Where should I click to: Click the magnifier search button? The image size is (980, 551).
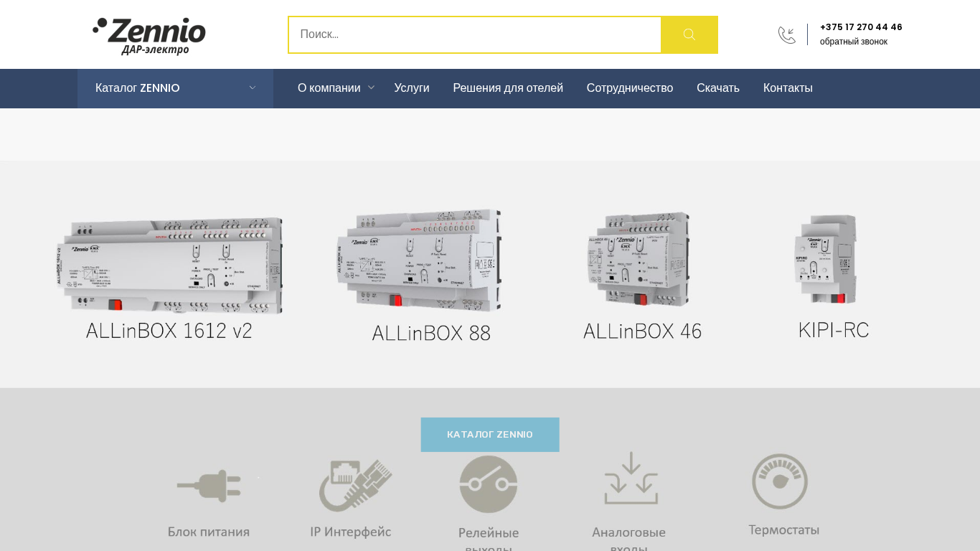pos(689,34)
